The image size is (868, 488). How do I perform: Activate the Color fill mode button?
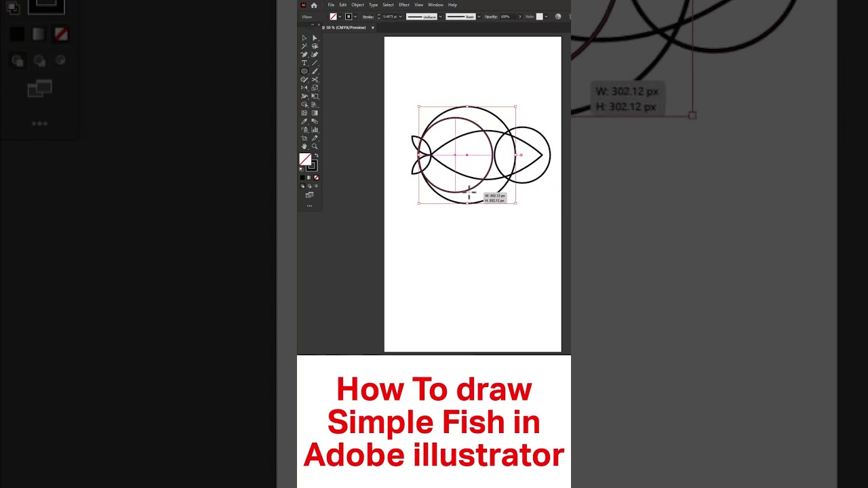coord(302,178)
